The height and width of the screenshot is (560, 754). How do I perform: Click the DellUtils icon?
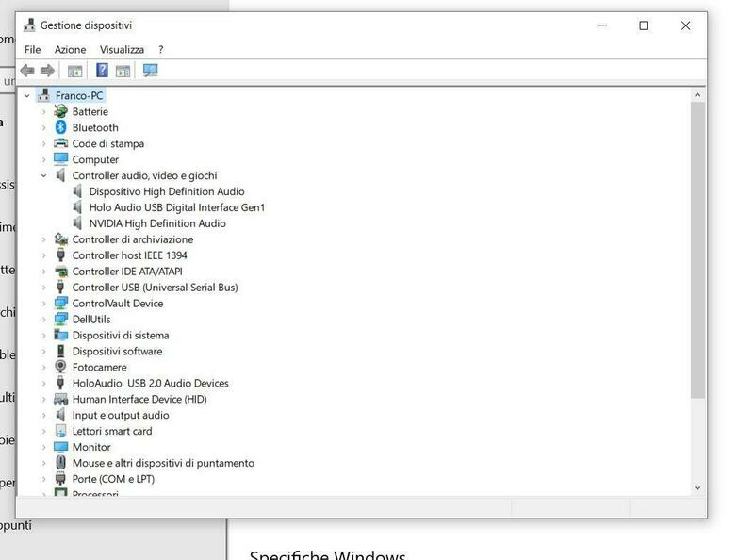point(60,319)
